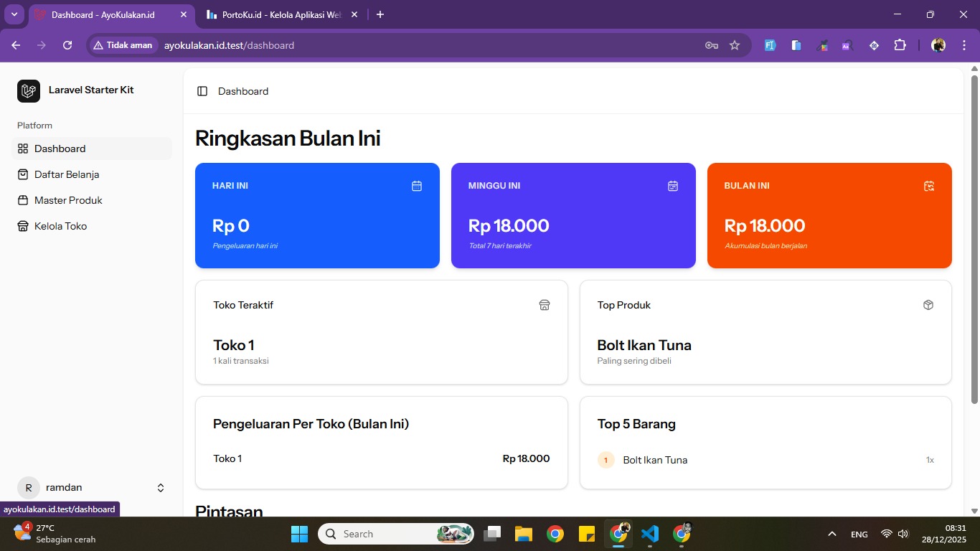Click the calendar icon on the MINGGU INI card
The height and width of the screenshot is (551, 980).
672,186
